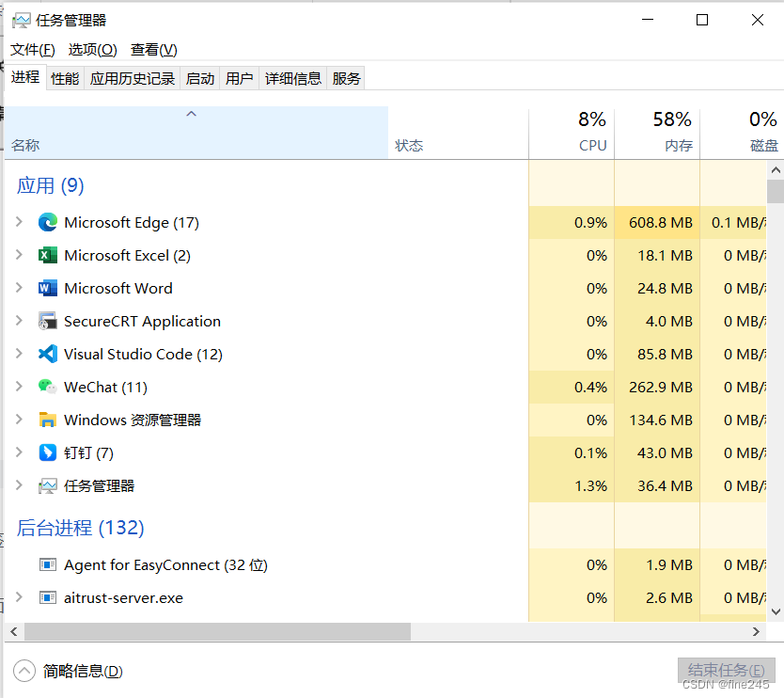The width and height of the screenshot is (784, 698).
Task: Click the SecureCRT Application icon
Action: click(48, 321)
